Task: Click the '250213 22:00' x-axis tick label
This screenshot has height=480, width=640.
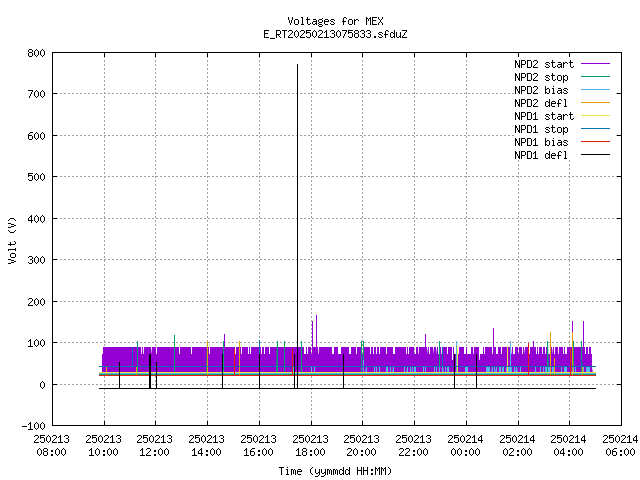Action: coord(413,446)
